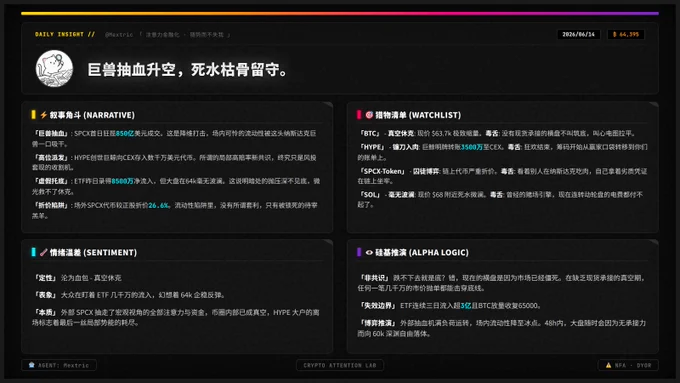Viewport: 680px width, 383px height.
Task: Click the red marker bar beside WATCHLIST
Action: click(359, 115)
